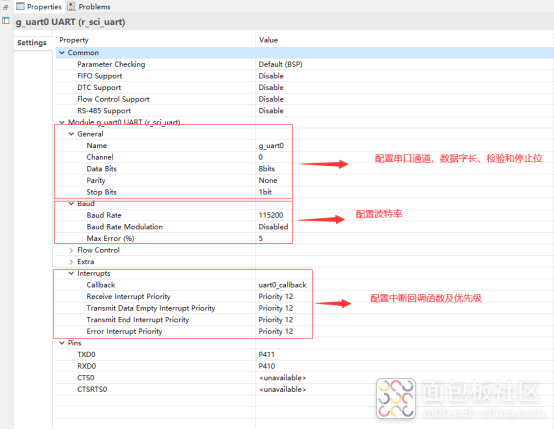
Task: Change Receive Interrupt Priority value
Action: (276, 296)
